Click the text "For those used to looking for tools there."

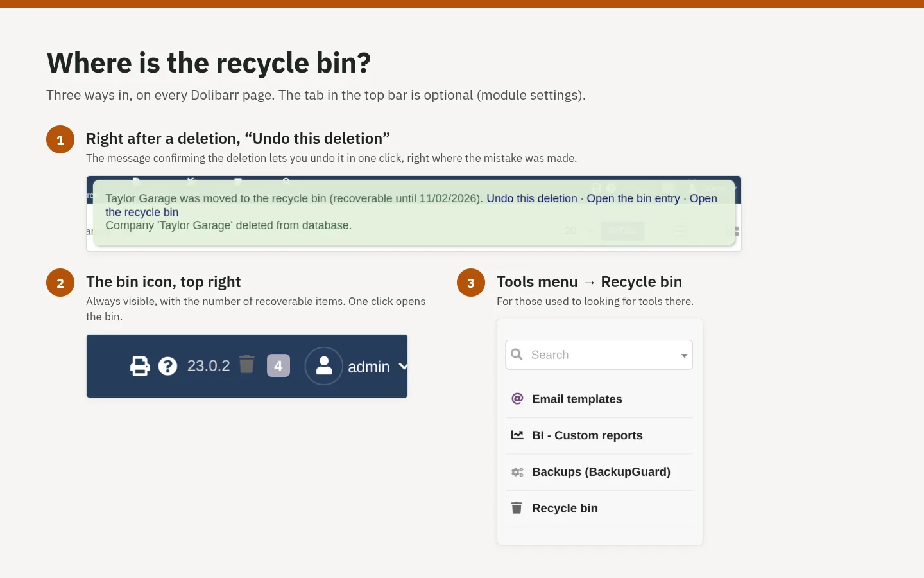595,301
